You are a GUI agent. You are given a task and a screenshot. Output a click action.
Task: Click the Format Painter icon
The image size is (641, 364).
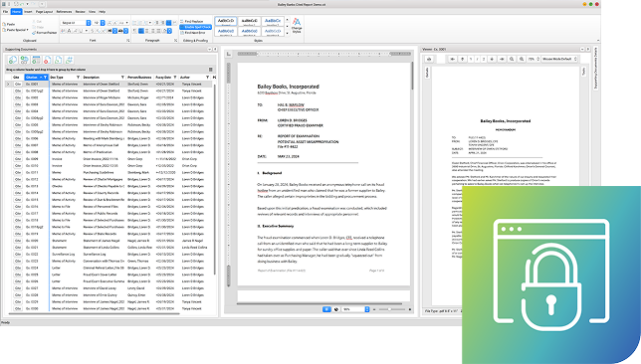coord(45,33)
